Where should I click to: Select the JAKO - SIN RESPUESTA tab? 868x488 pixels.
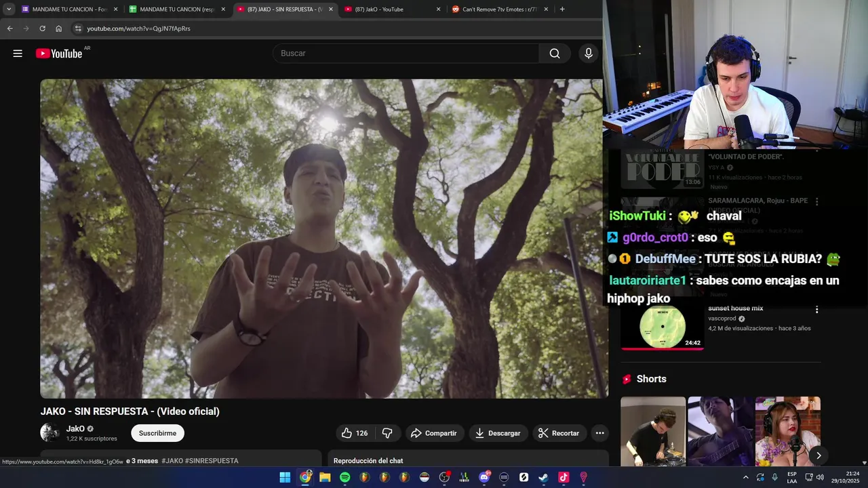(284, 9)
